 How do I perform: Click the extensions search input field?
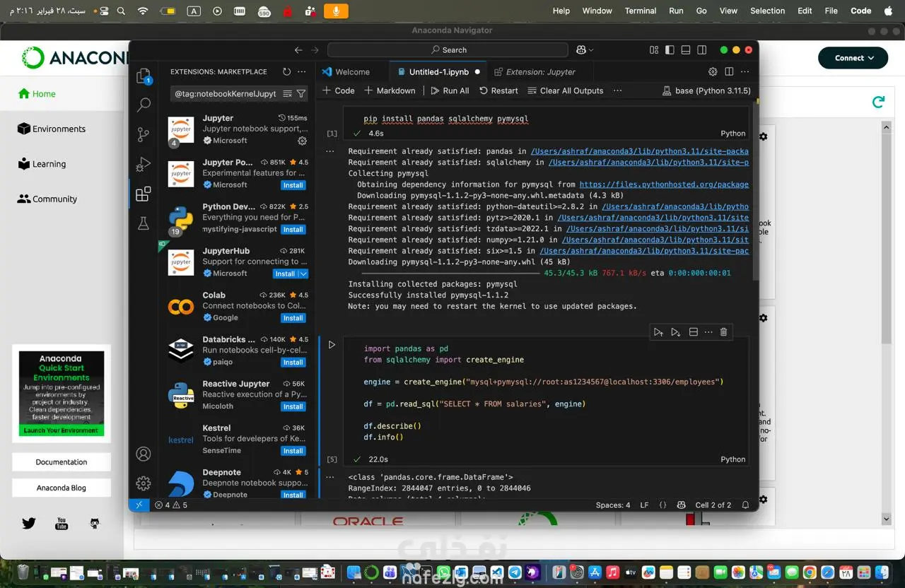tap(226, 93)
